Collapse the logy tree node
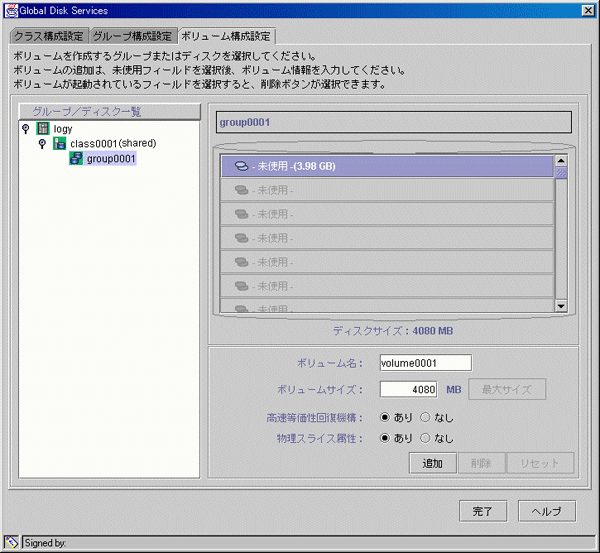600x553 pixels. 25,128
